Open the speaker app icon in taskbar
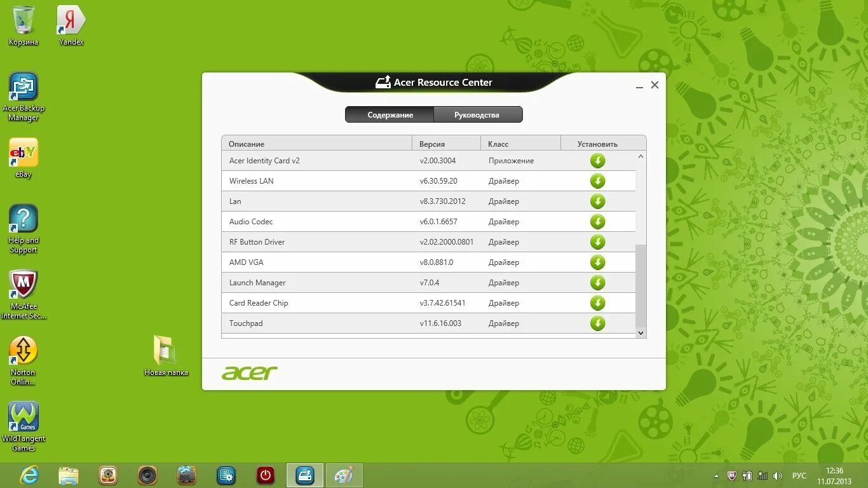 [147, 475]
